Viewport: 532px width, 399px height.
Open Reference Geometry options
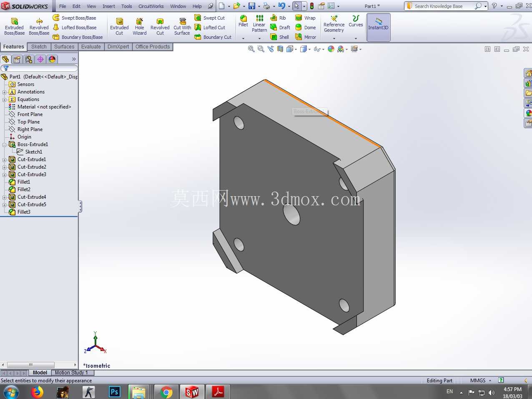click(334, 24)
